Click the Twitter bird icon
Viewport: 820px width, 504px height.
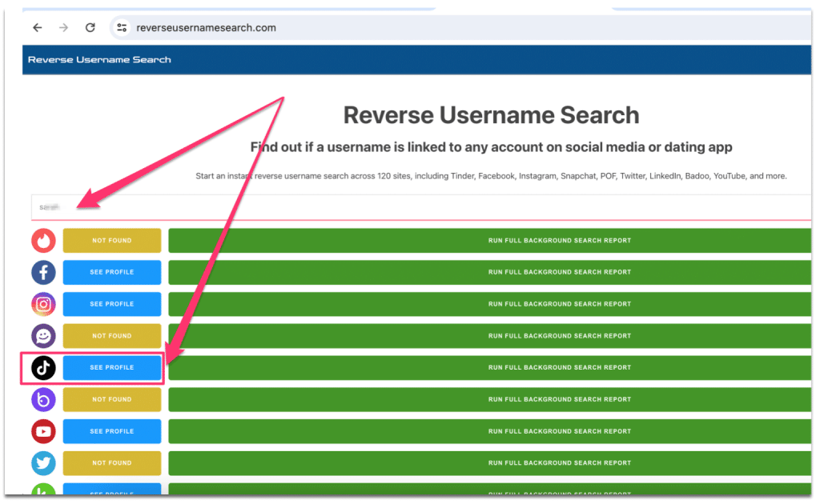pos(43,463)
